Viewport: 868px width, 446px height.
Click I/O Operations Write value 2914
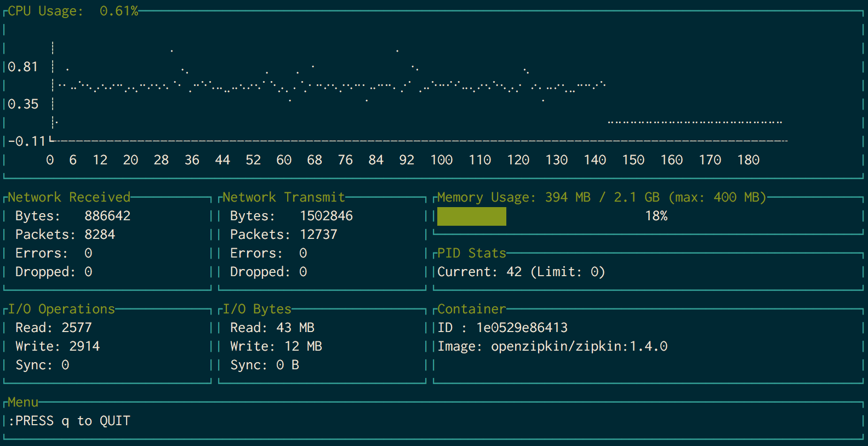click(x=84, y=346)
